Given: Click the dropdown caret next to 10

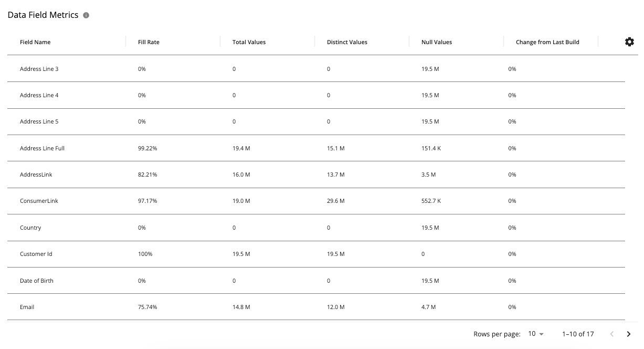Looking at the screenshot, I should (x=542, y=334).
